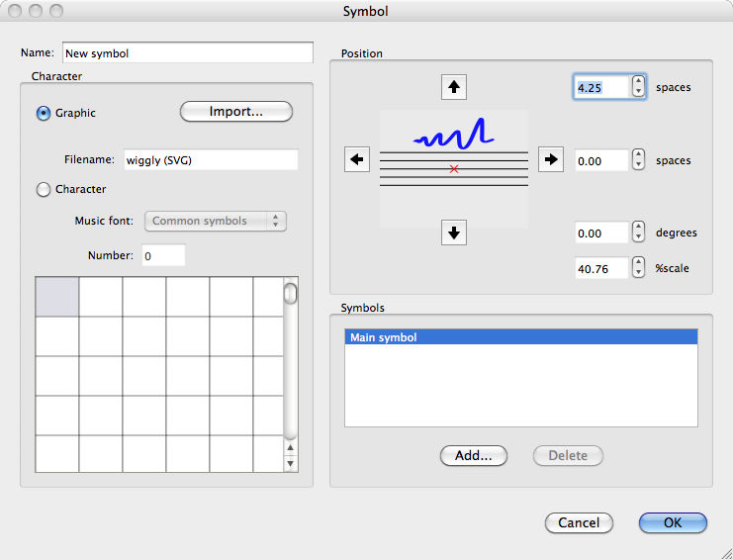Click OK to confirm the symbol
Viewport: 733px width, 560px height.
pyautogui.click(x=673, y=522)
